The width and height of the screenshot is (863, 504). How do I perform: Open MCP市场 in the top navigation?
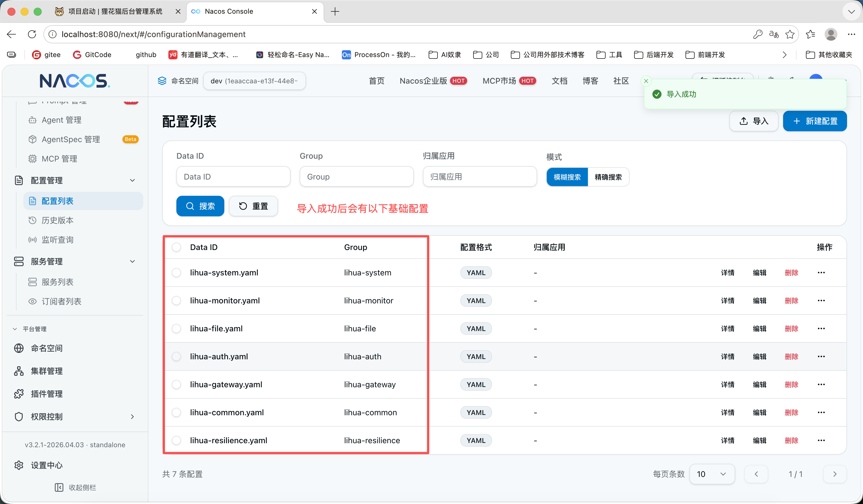coord(509,81)
